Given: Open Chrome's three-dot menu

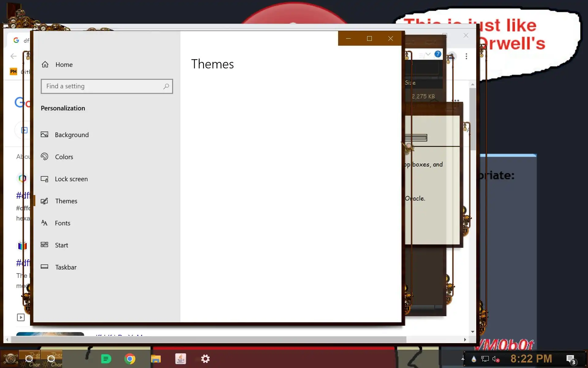Looking at the screenshot, I should [466, 56].
